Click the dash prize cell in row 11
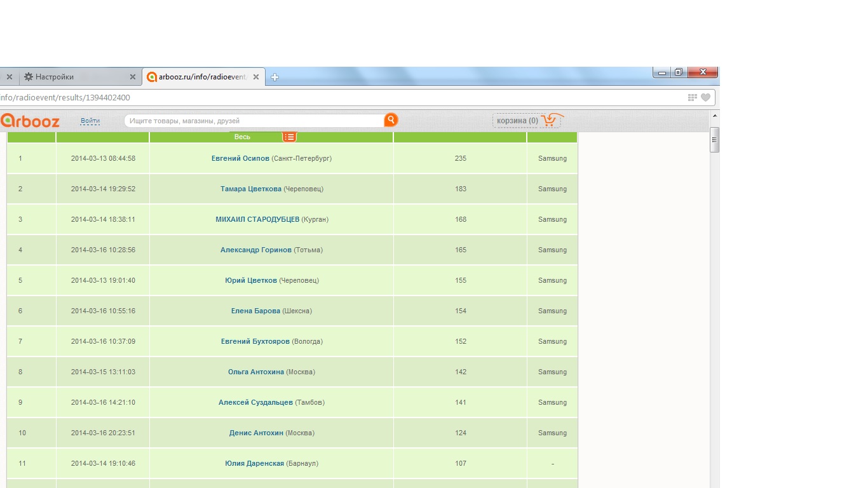868x488 pixels. [553, 464]
